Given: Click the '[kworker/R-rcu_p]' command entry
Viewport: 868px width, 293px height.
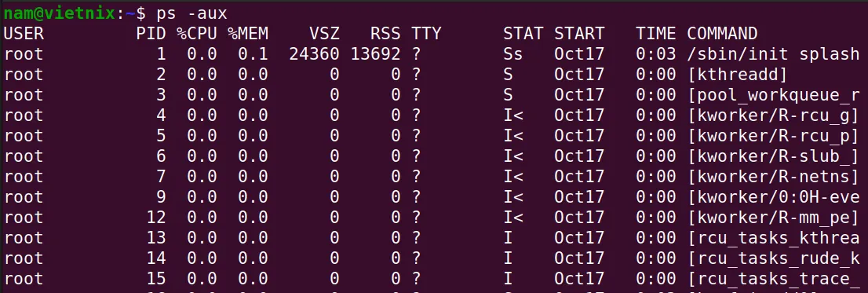Looking at the screenshot, I should (773, 136).
